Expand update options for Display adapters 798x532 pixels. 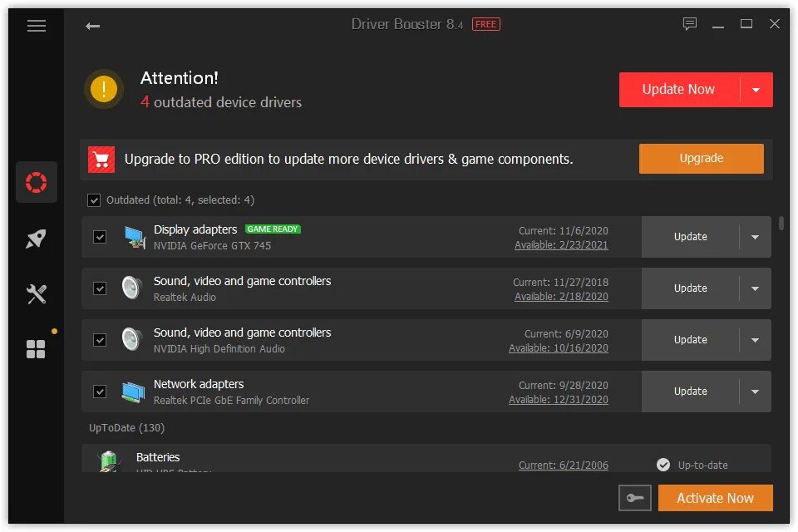755,236
